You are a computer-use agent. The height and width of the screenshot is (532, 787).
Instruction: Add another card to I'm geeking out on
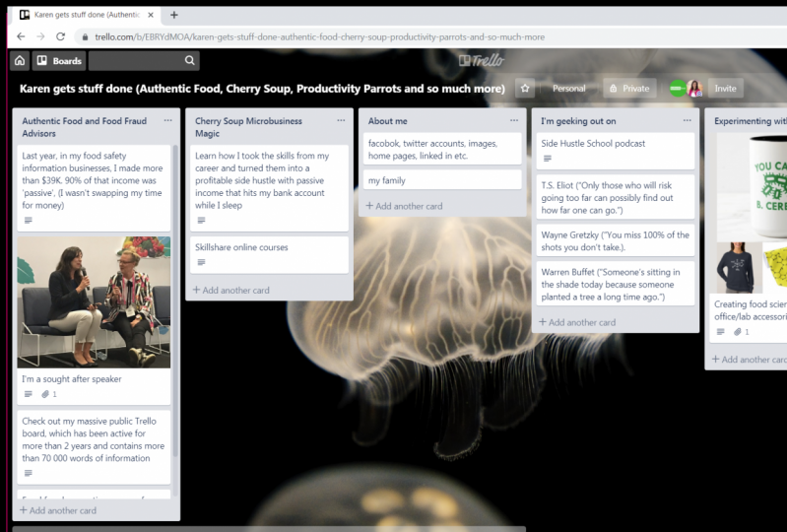click(x=577, y=322)
